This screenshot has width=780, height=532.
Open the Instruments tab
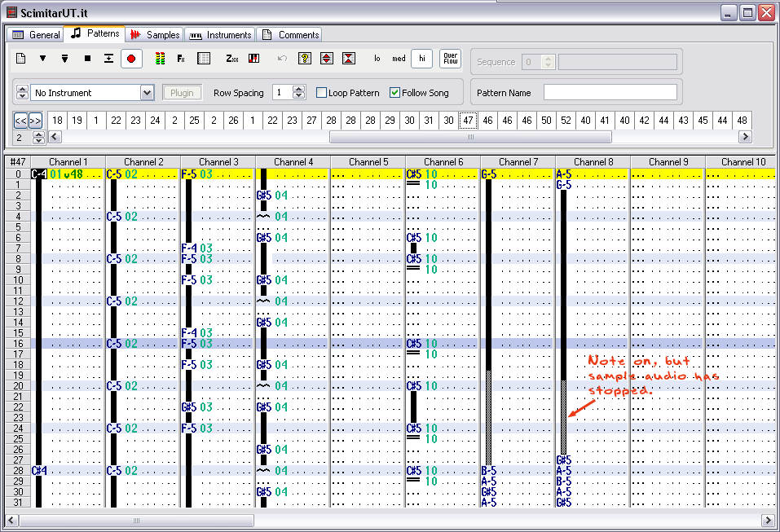click(x=220, y=35)
